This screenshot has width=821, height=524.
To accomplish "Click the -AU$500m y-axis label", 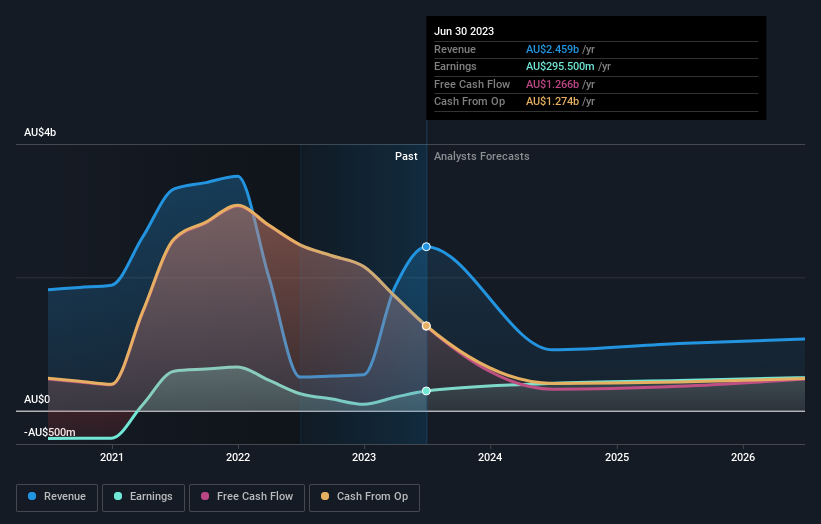I will [50, 432].
